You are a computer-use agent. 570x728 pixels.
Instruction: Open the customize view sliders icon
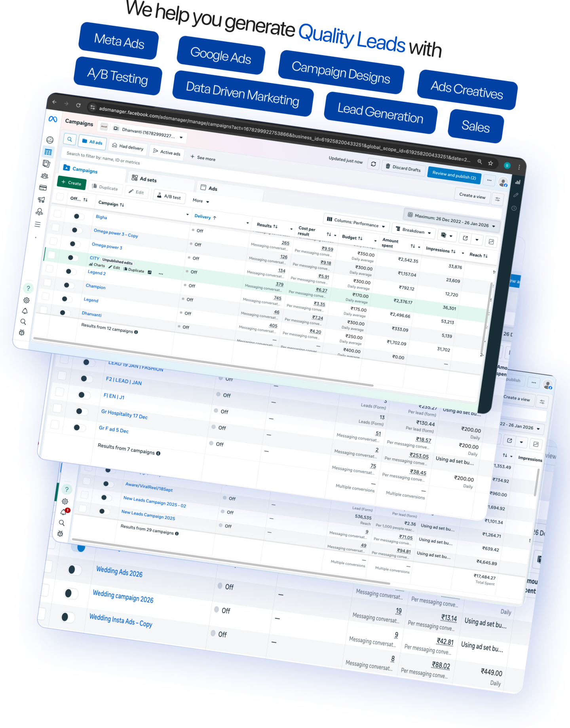point(498,199)
